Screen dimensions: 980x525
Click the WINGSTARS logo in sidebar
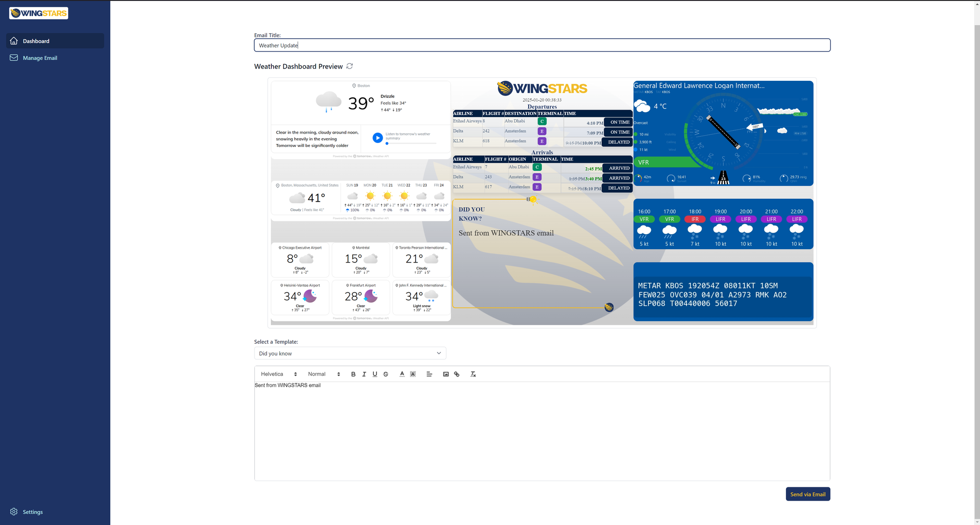[39, 13]
